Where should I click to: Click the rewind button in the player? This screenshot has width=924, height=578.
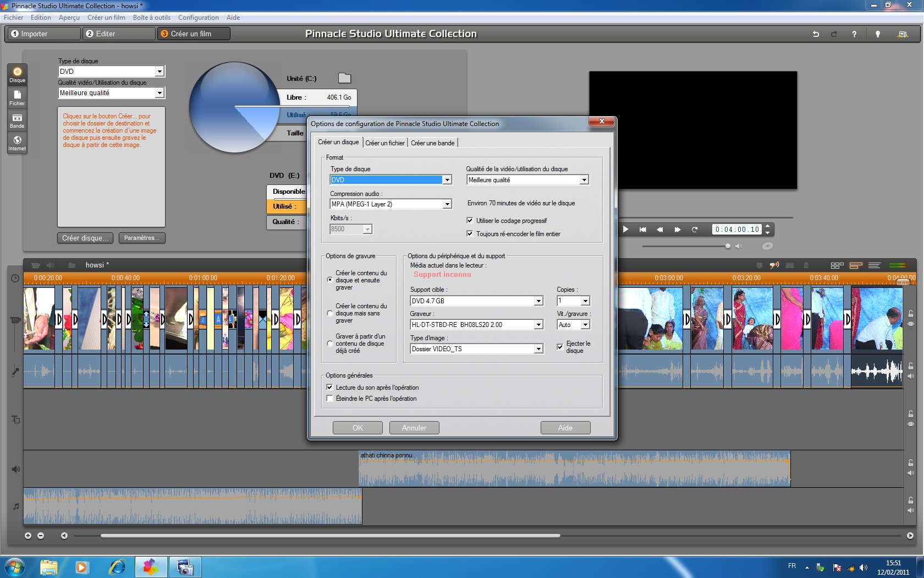pyautogui.click(x=660, y=230)
